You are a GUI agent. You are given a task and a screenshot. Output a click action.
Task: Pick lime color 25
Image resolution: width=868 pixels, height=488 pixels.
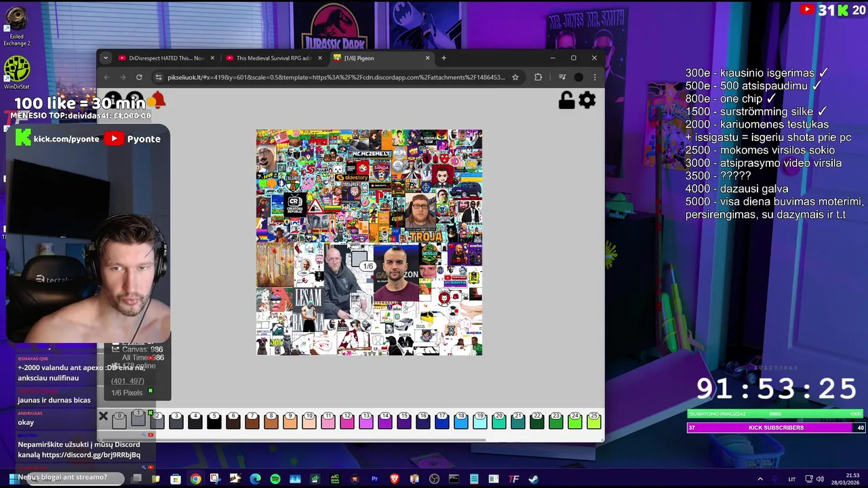tap(593, 420)
